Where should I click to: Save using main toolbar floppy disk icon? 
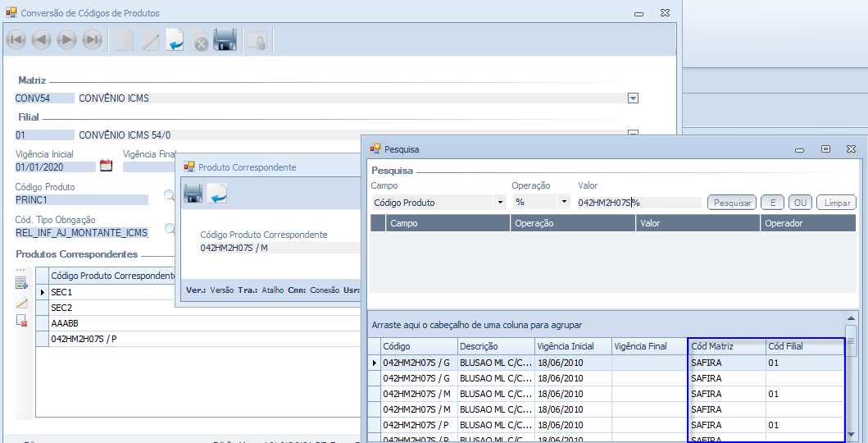(225, 39)
